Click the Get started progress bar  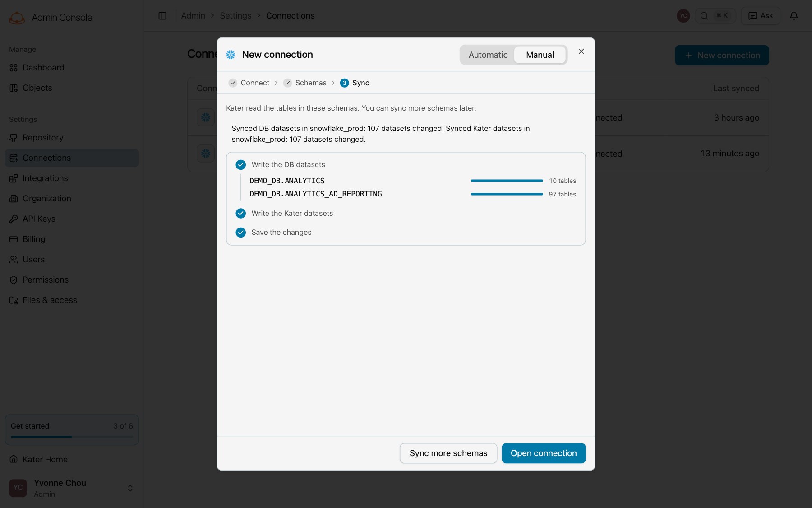(72, 437)
